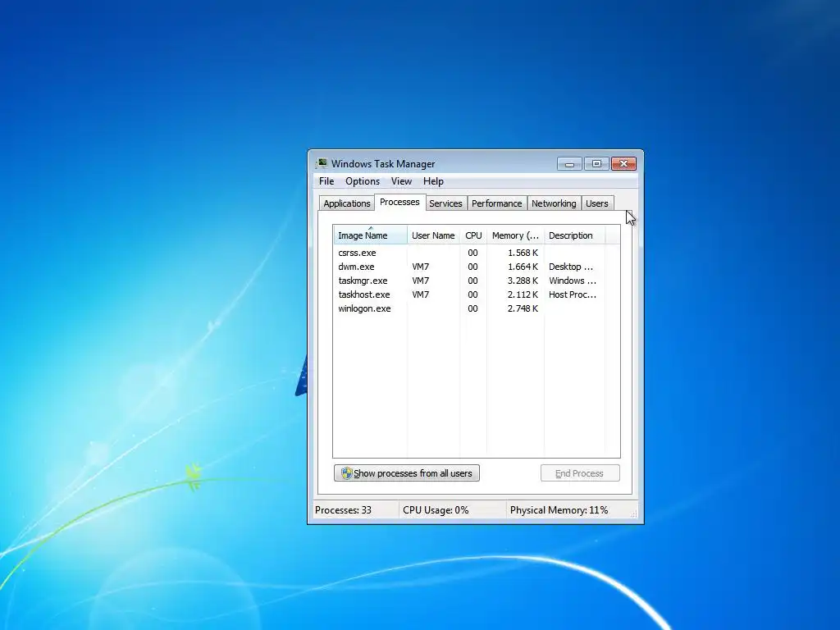The height and width of the screenshot is (630, 840).
Task: Close the Windows Task Manager window
Action: tap(623, 163)
